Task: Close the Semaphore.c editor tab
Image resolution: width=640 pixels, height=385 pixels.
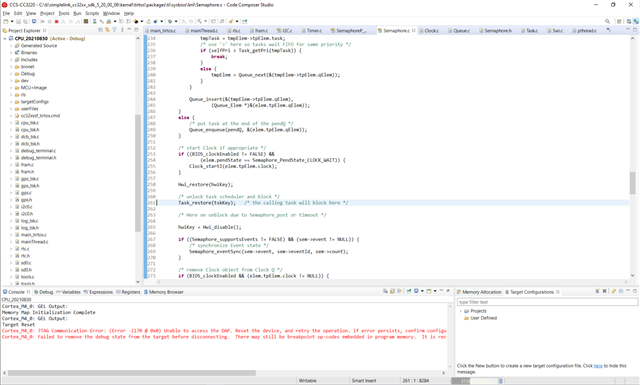Action: pyautogui.click(x=413, y=31)
